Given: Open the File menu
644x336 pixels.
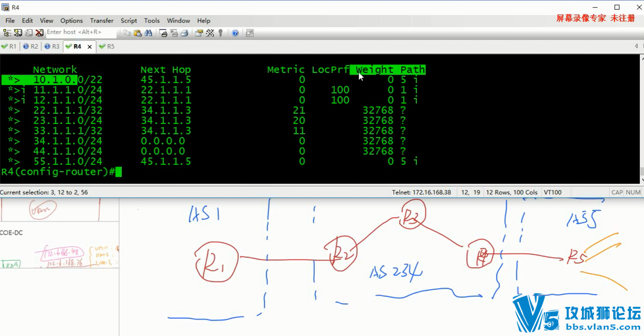Looking at the screenshot, I should (x=10, y=20).
